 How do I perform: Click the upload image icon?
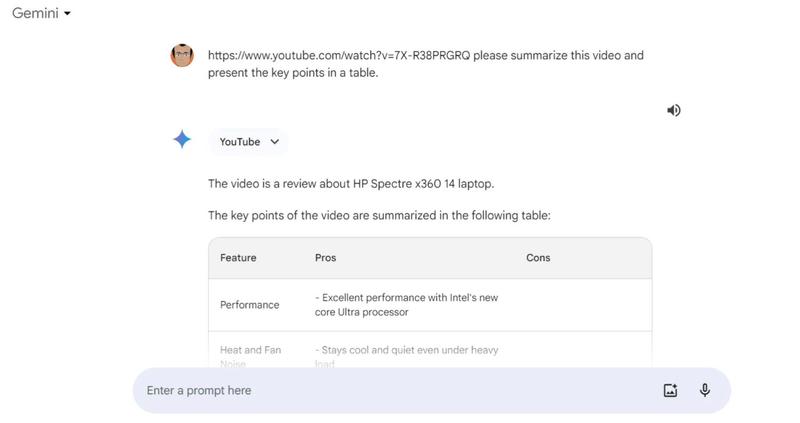click(671, 390)
